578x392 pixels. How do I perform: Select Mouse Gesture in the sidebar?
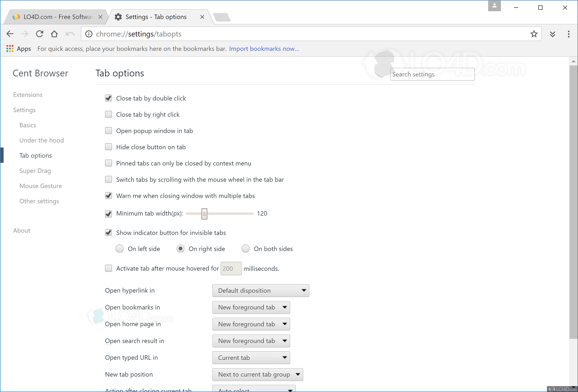(41, 186)
